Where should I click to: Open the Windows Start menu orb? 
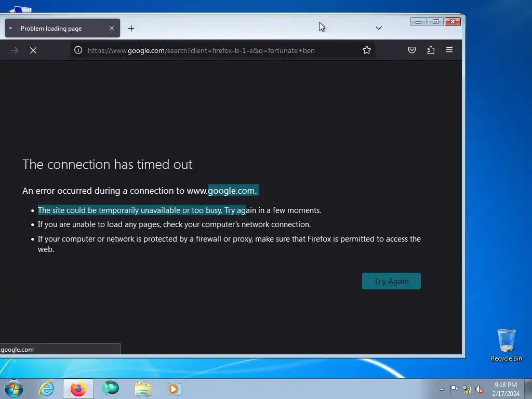14,389
